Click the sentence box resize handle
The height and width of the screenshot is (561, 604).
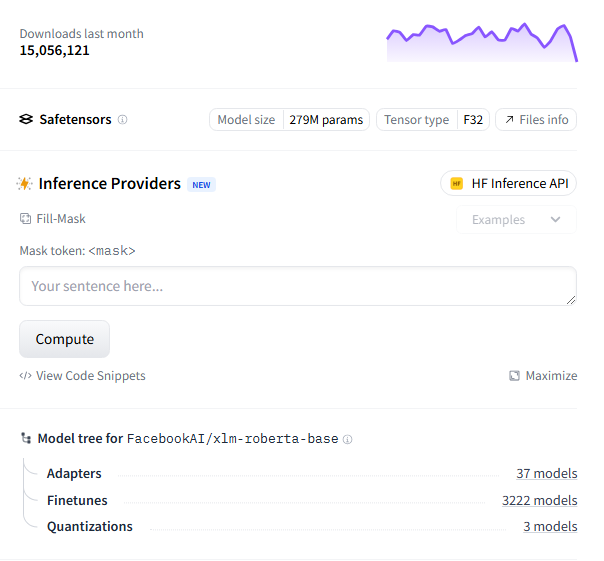[571, 300]
